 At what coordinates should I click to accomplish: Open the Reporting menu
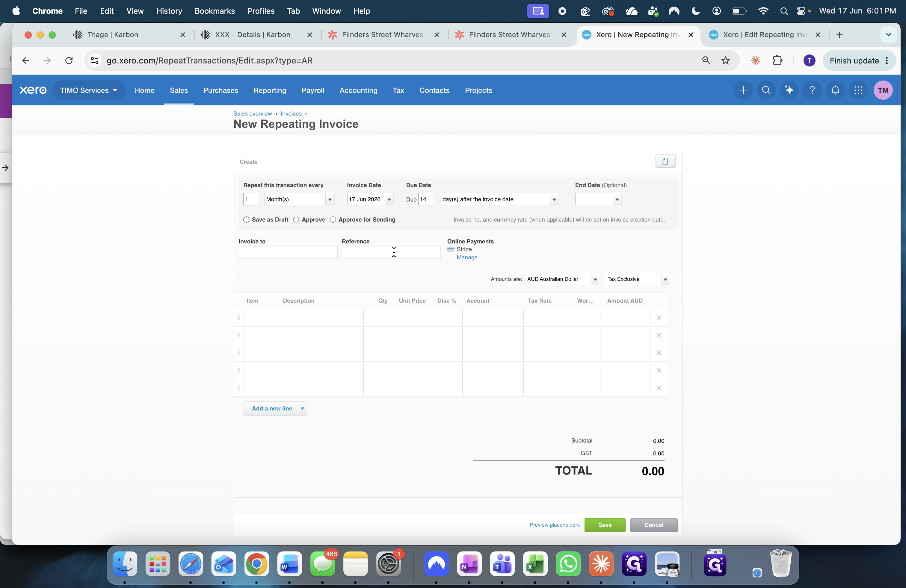click(x=270, y=90)
